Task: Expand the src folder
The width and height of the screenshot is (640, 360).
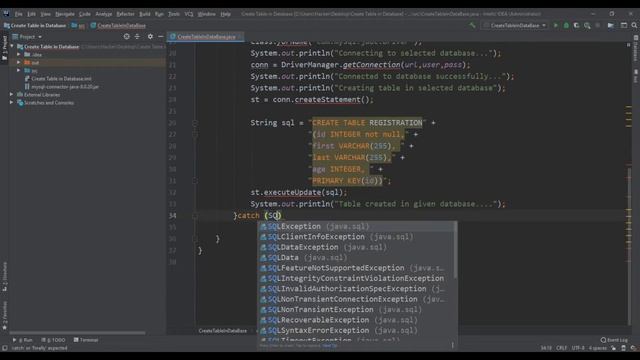Action: coord(19,71)
